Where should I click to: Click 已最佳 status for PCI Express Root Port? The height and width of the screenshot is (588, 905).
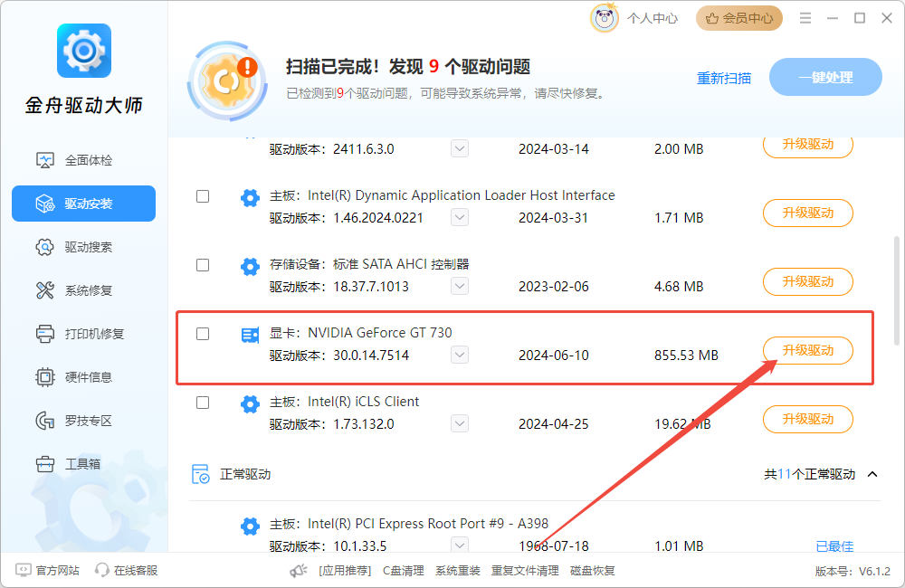coord(834,545)
